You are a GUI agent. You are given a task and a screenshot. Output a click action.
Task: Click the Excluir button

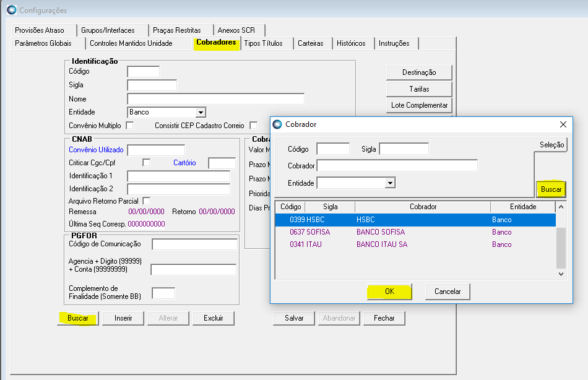pyautogui.click(x=214, y=318)
